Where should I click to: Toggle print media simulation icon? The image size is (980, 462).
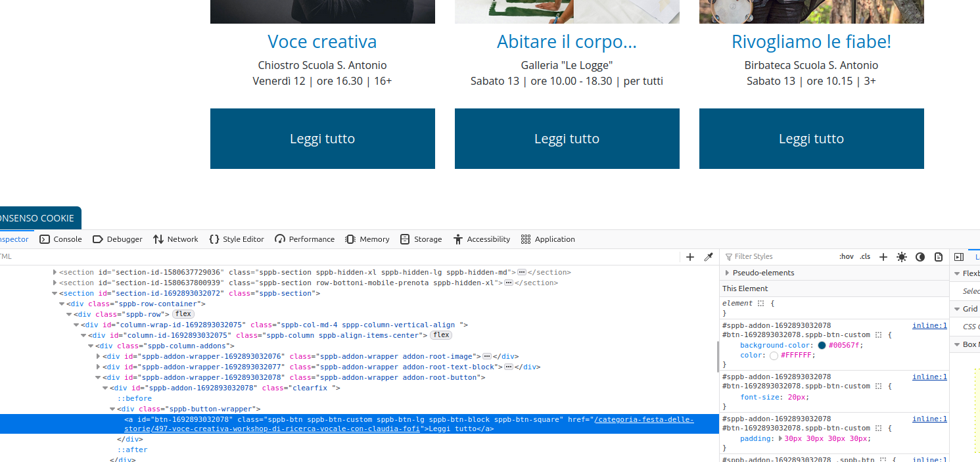click(939, 257)
